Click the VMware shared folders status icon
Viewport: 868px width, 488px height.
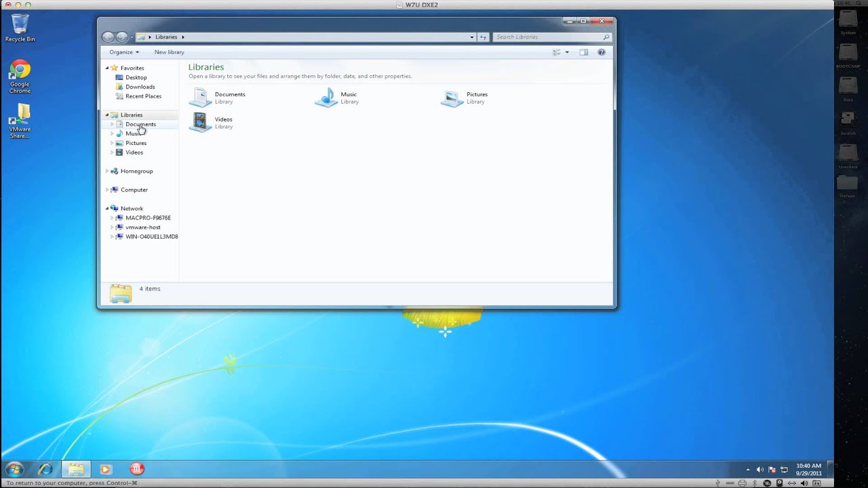816,483
